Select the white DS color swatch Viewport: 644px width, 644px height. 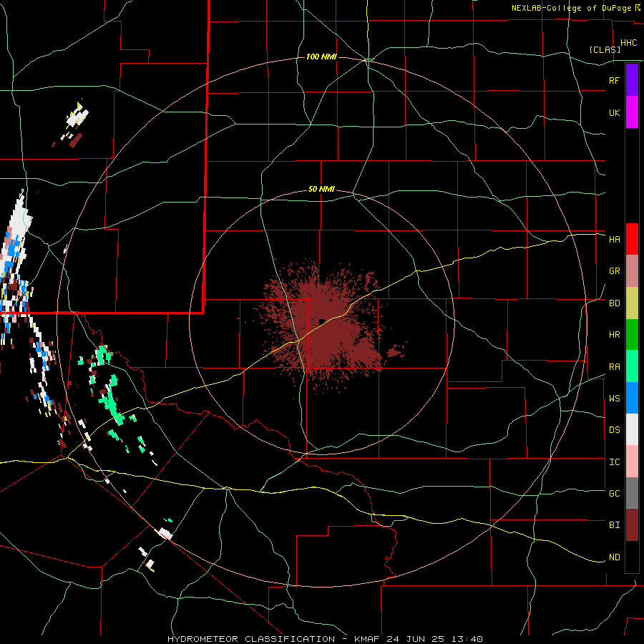632,429
